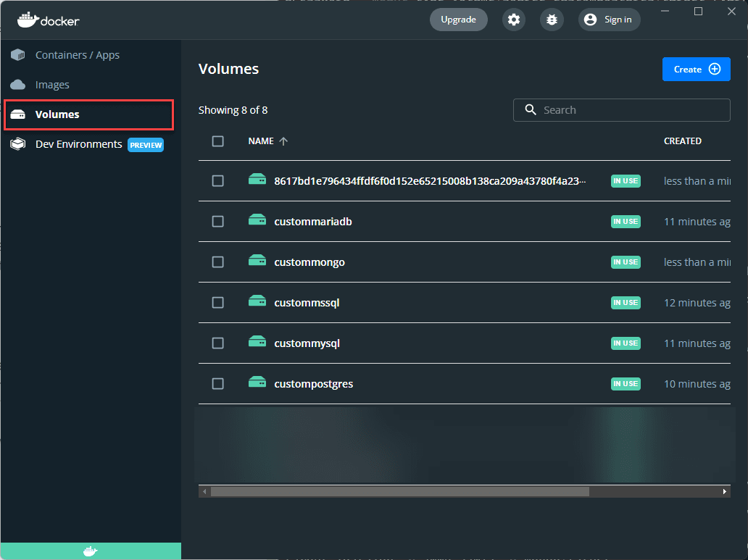748x560 pixels.
Task: Click the IN USE badge for custommysql
Action: (626, 343)
